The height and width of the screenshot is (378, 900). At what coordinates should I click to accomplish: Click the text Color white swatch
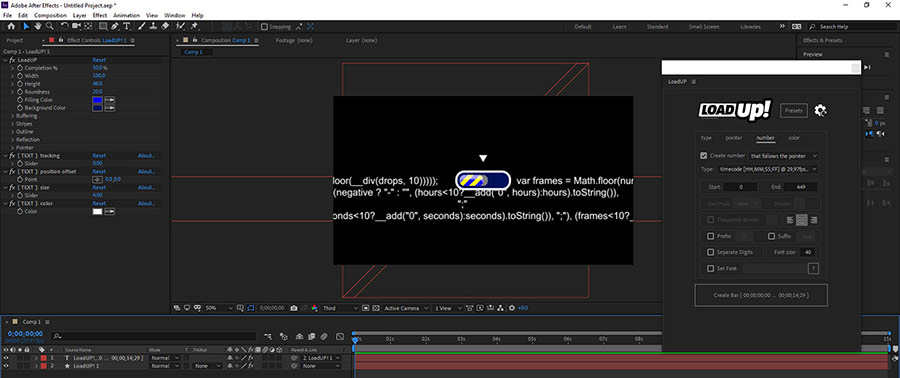pos(97,212)
